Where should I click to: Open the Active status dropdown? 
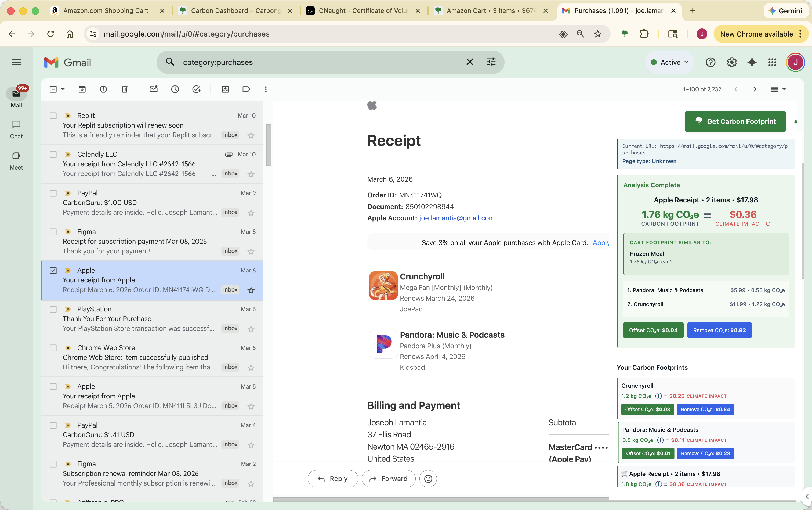click(669, 62)
